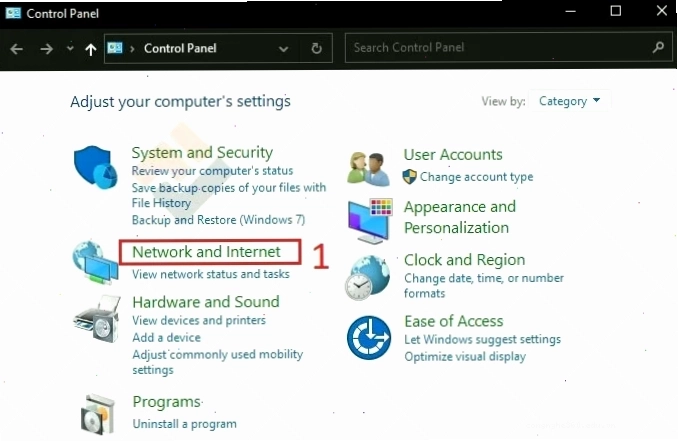The image size is (678, 442).
Task: Open the Clock and Region globe icon
Action: click(368, 277)
